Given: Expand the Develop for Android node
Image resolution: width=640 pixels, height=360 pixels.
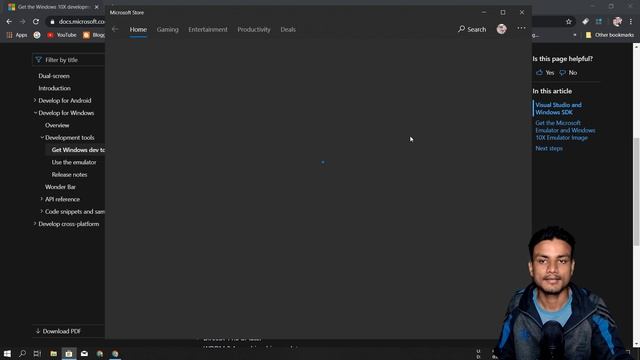Looking at the screenshot, I should coord(35,100).
